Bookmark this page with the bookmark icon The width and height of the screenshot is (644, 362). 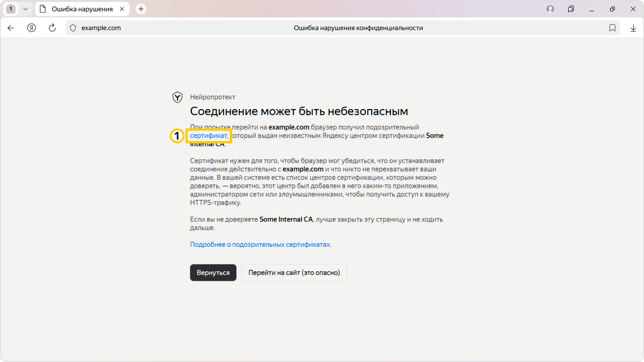[x=612, y=28]
